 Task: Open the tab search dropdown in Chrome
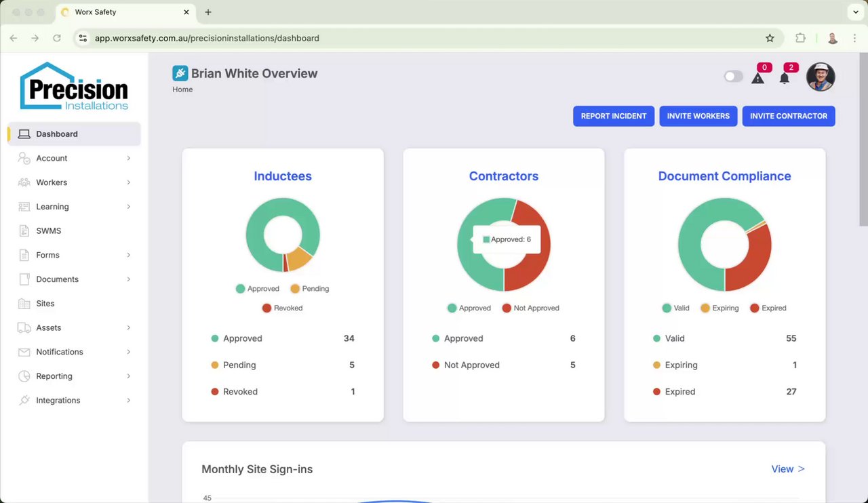pyautogui.click(x=854, y=12)
